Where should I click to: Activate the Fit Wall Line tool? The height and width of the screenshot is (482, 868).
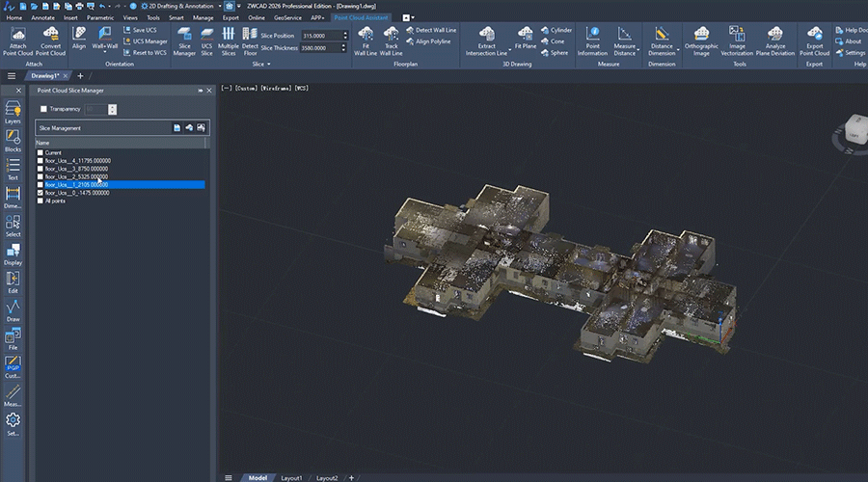(366, 41)
